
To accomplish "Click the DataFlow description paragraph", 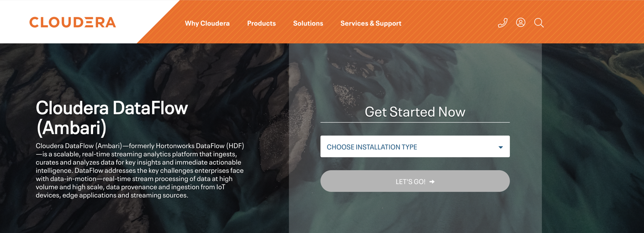I will [x=140, y=170].
